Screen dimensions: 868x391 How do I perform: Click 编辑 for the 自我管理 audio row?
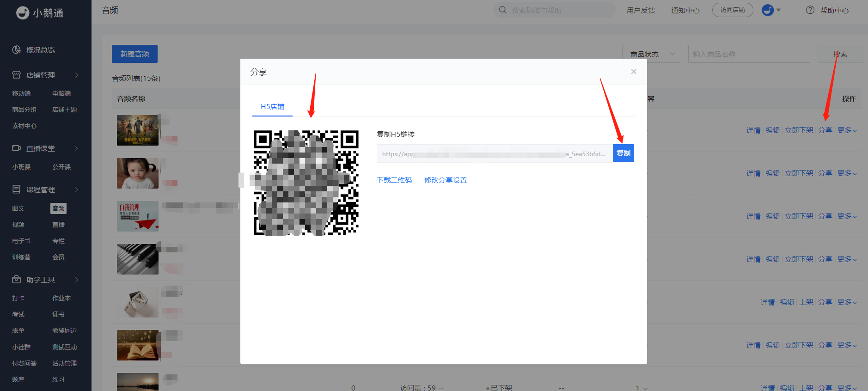click(772, 216)
